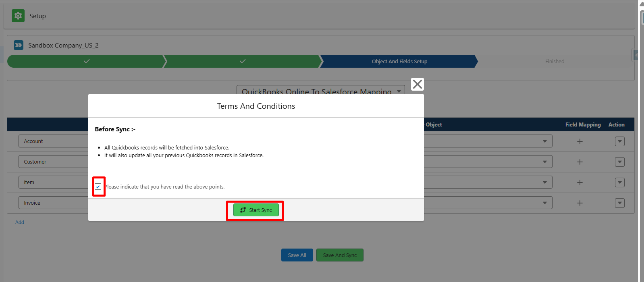Add field mapping for the Item row
Screen dimensions: 644x282
[580, 182]
